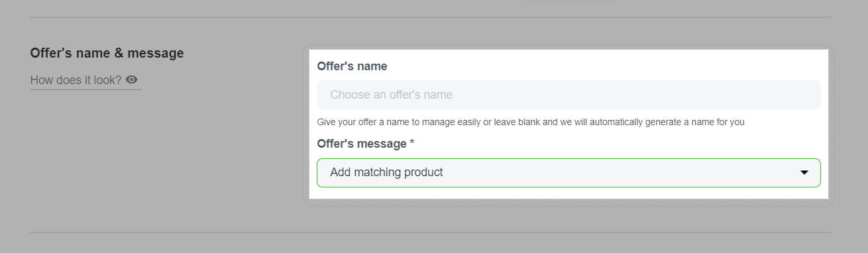Click the green-outlined Offer's message select box

point(569,173)
